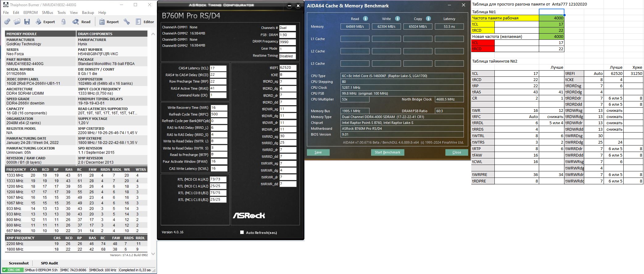This screenshot has height=274, width=644.
Task: Open the Editor toolbar button
Action: (x=145, y=22)
